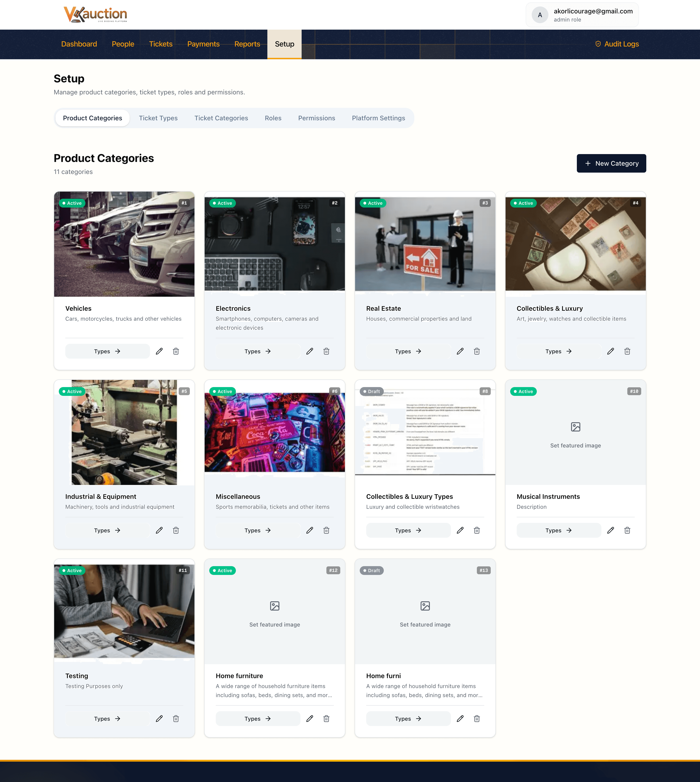Screen dimensions: 700x782
Task: Open Types for Real Estate
Action: [x=408, y=351]
